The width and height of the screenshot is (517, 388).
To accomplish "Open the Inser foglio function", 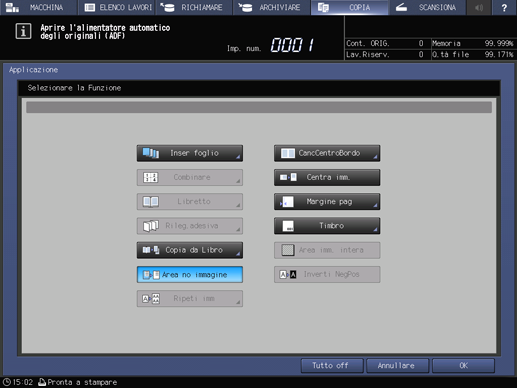I will (190, 153).
